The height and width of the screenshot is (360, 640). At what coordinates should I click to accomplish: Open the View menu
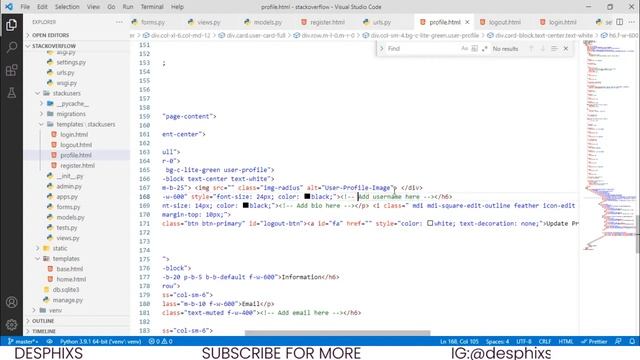pos(93,7)
